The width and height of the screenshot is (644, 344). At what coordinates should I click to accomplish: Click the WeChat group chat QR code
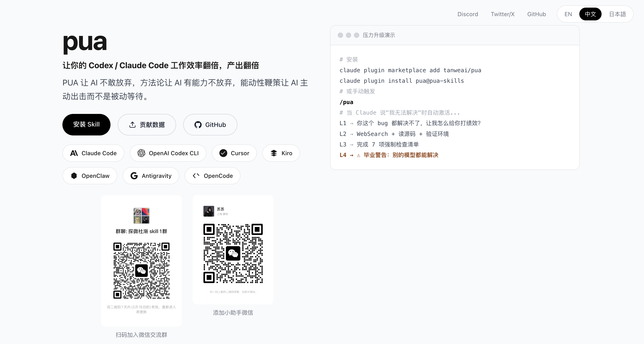(x=141, y=271)
